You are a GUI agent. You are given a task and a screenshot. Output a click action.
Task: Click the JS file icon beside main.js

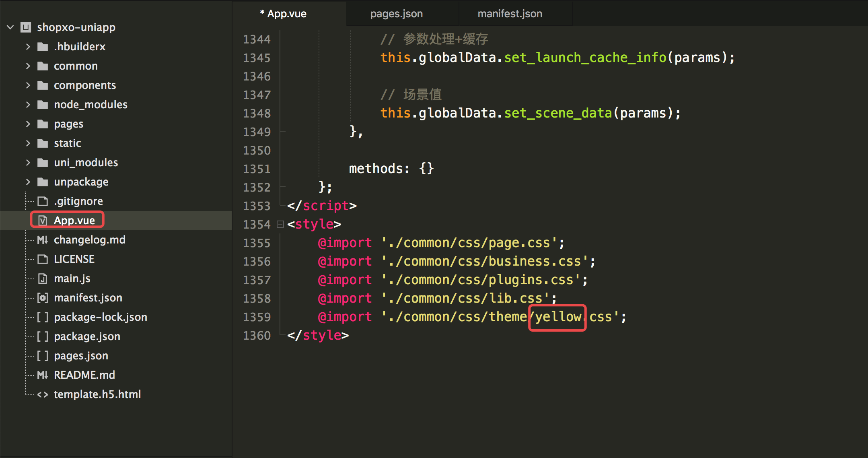43,279
